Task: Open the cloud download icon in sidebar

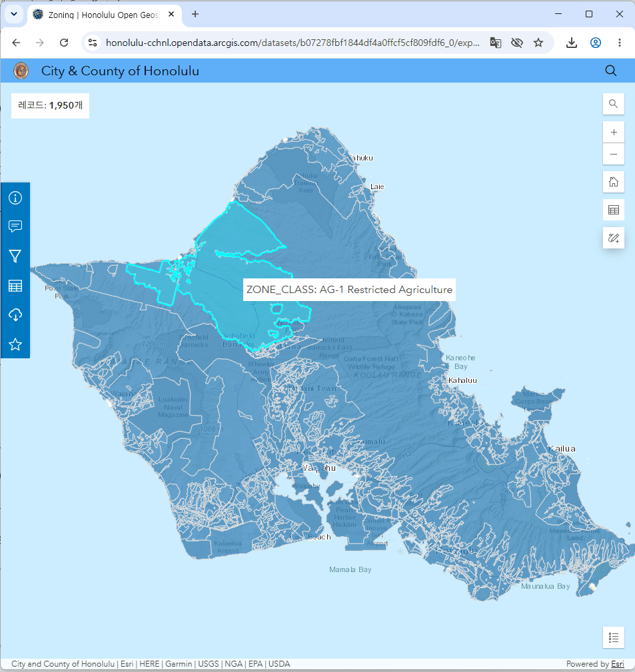Action: [15, 315]
